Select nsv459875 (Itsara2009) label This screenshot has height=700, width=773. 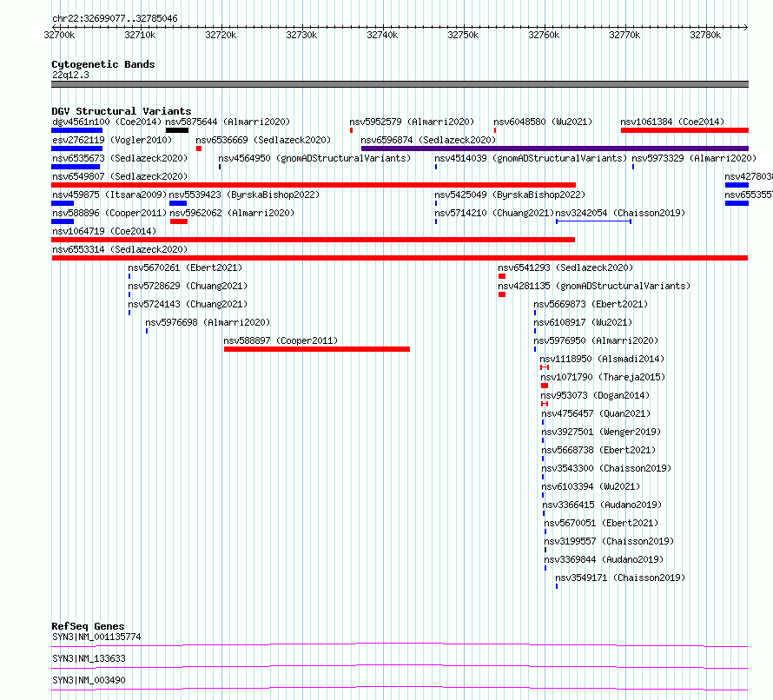point(109,195)
